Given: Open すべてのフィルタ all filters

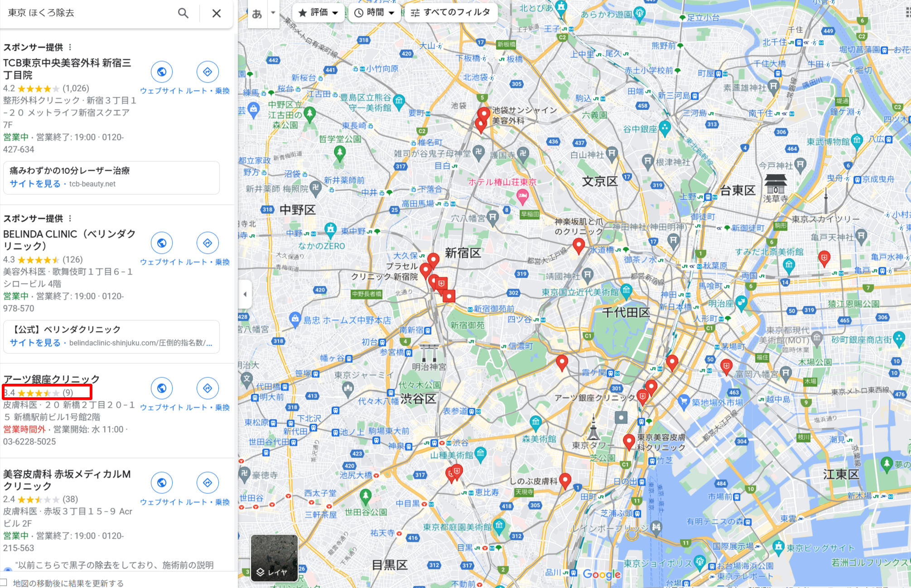Looking at the screenshot, I should [451, 13].
